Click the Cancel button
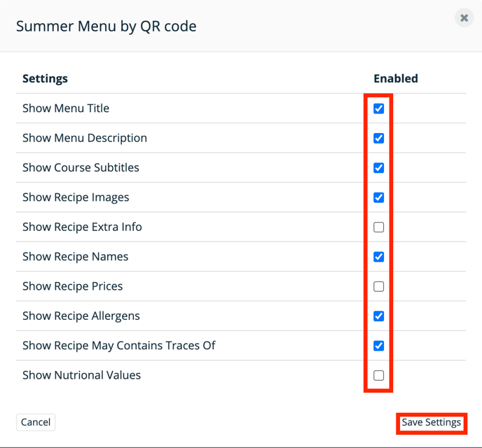 (x=36, y=422)
